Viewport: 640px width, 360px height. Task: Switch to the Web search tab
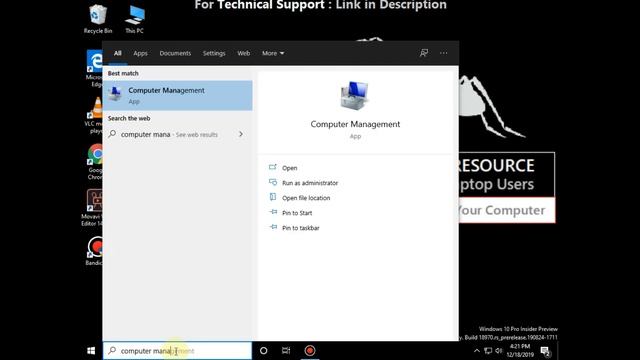coord(244,53)
